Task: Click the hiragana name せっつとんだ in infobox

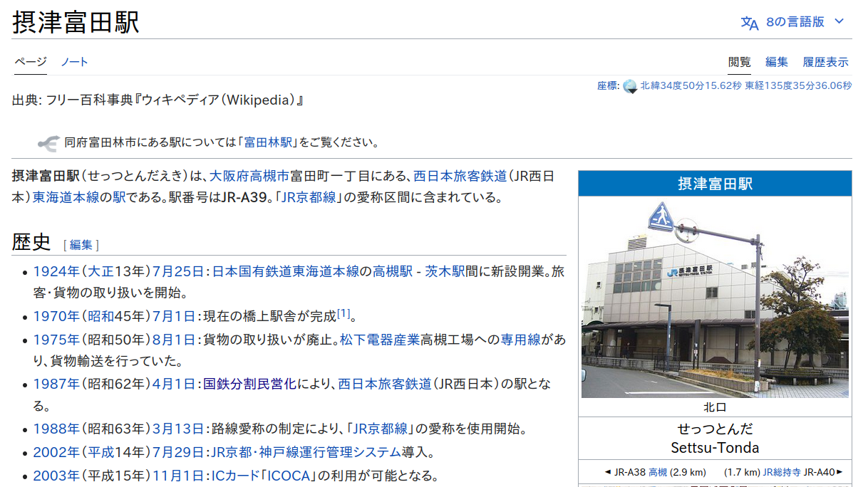Action: [x=715, y=429]
